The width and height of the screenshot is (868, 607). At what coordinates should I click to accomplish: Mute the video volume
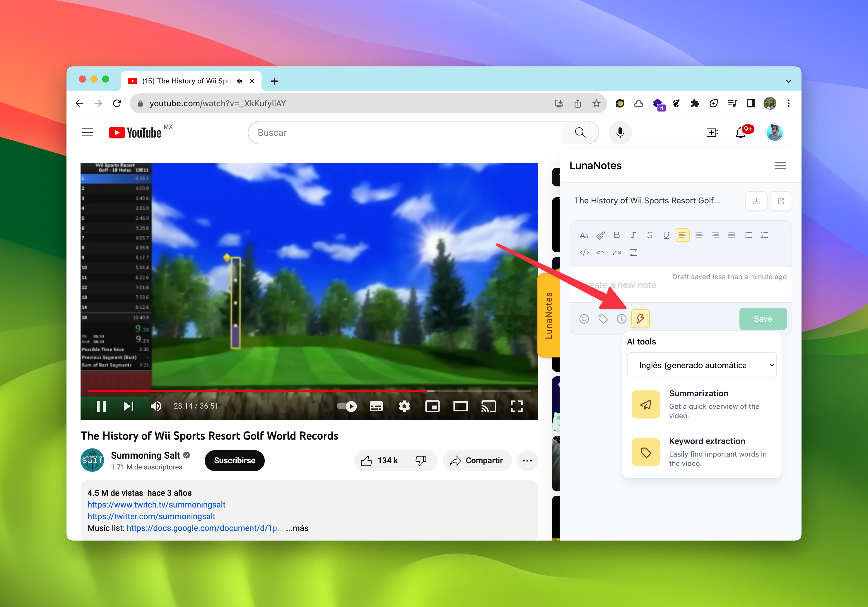click(x=156, y=406)
